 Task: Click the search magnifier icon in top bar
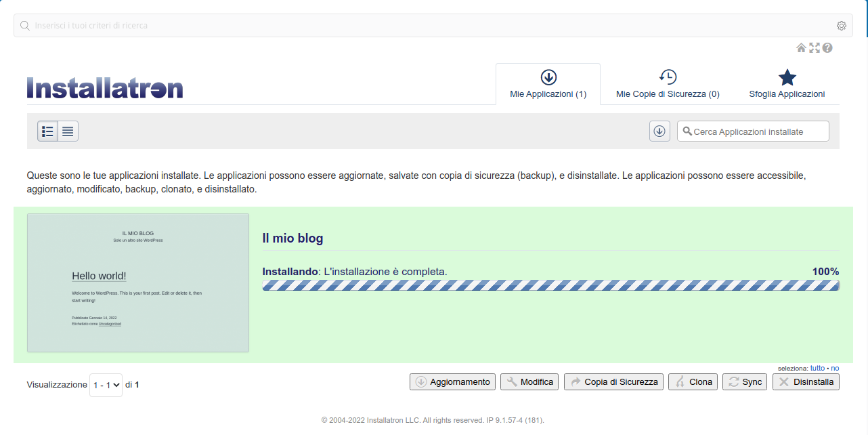tap(25, 26)
